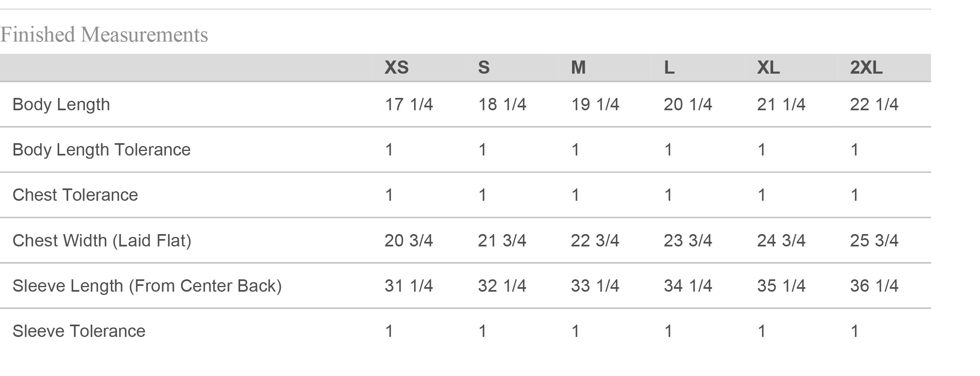The width and height of the screenshot is (980, 376).
Task: Select the 2XL size header
Action: (866, 67)
